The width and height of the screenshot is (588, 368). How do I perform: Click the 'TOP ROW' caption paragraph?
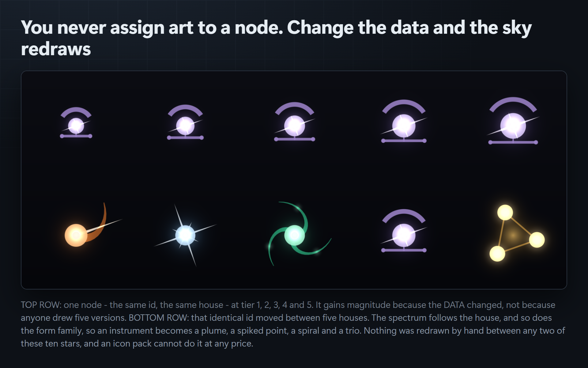[x=293, y=324]
